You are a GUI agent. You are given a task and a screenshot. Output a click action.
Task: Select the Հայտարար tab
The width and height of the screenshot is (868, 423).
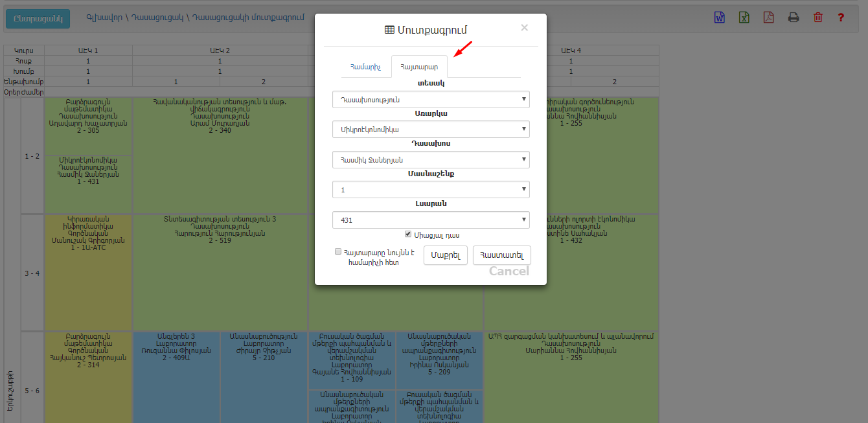tap(419, 67)
